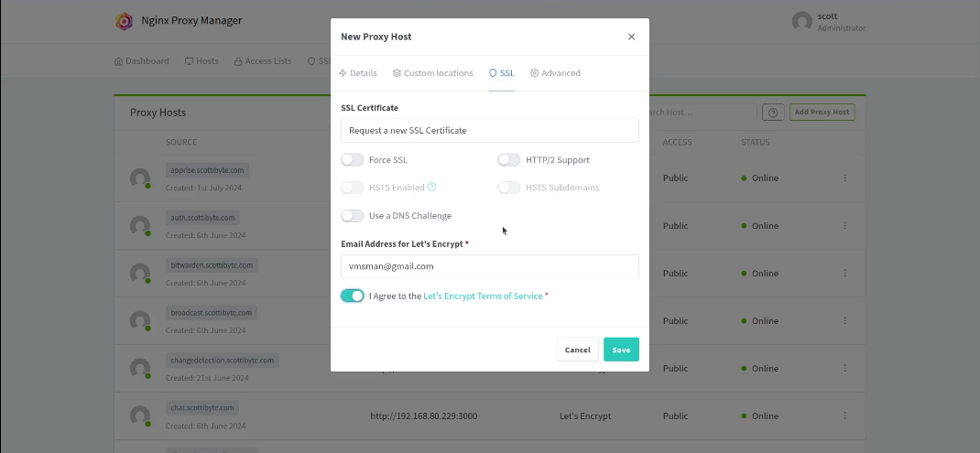Screen dimensions: 980x453
Task: Open the Custom locations tab
Action: click(x=432, y=73)
